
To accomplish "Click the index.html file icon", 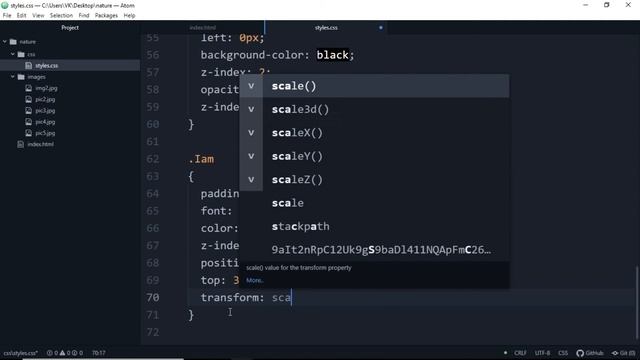I will pyautogui.click(x=20, y=144).
